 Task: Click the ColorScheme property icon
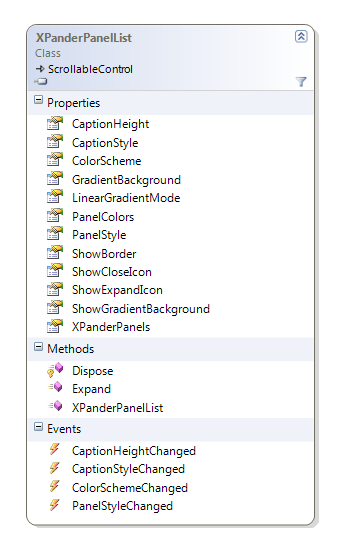[x=55, y=160]
